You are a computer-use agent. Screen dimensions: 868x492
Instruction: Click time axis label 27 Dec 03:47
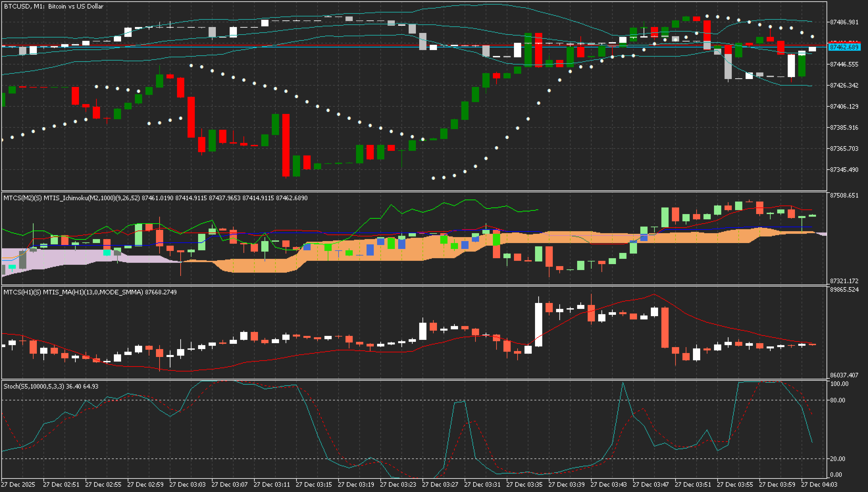coord(651,485)
